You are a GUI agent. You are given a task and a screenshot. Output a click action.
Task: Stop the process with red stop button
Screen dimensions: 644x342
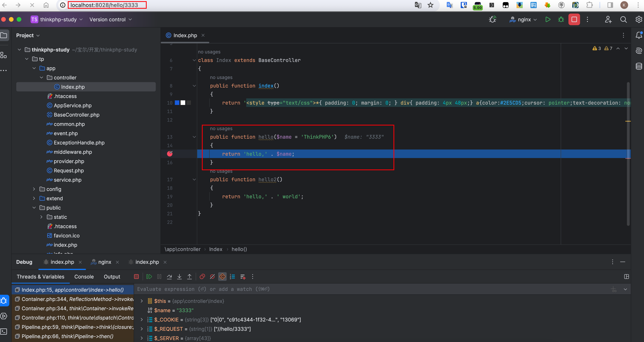click(574, 19)
